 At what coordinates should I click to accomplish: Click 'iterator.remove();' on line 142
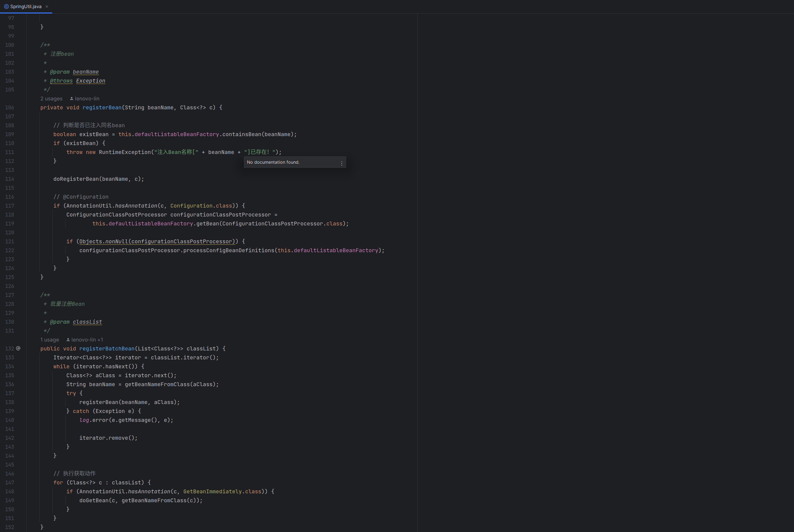click(108, 438)
